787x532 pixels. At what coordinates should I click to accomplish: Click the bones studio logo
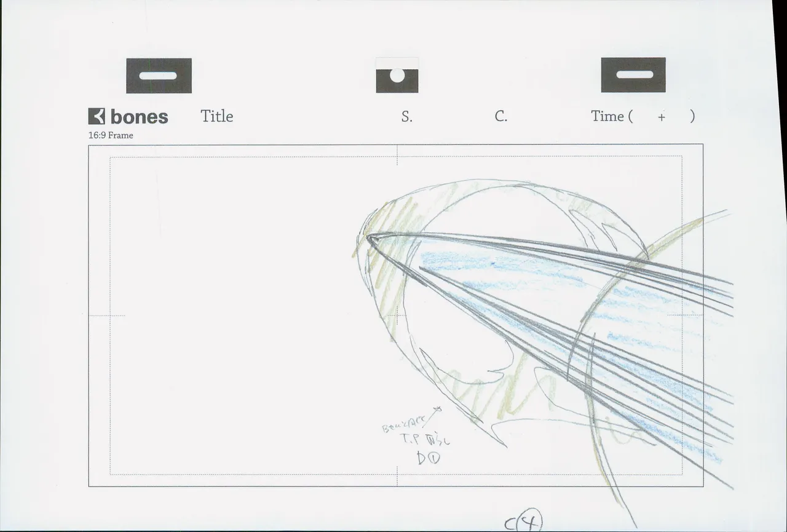tap(128, 116)
